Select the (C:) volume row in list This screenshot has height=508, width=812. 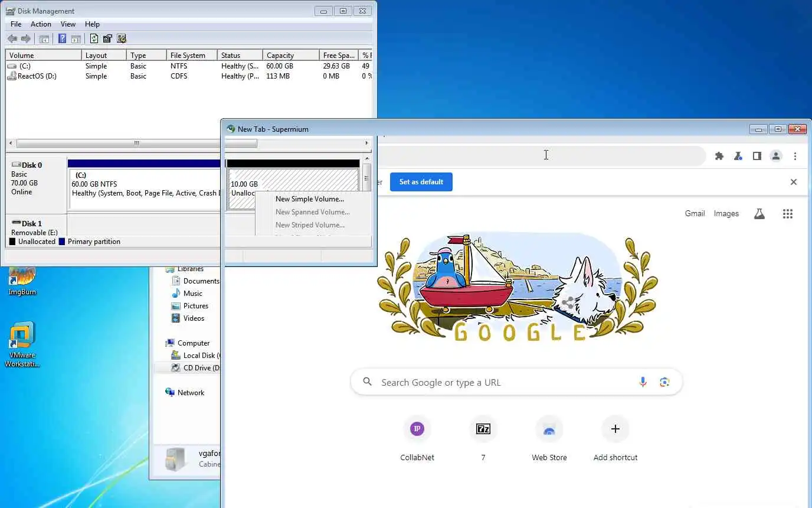pos(189,66)
